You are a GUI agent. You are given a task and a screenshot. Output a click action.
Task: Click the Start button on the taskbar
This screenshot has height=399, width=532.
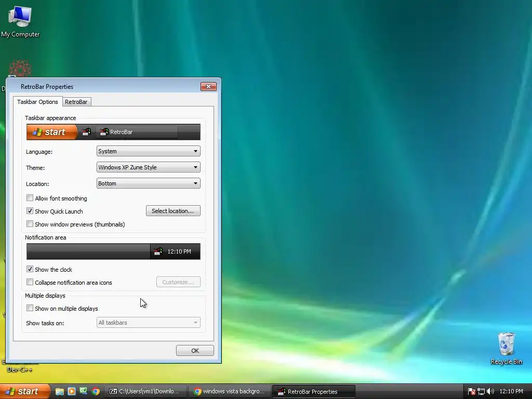tap(24, 391)
